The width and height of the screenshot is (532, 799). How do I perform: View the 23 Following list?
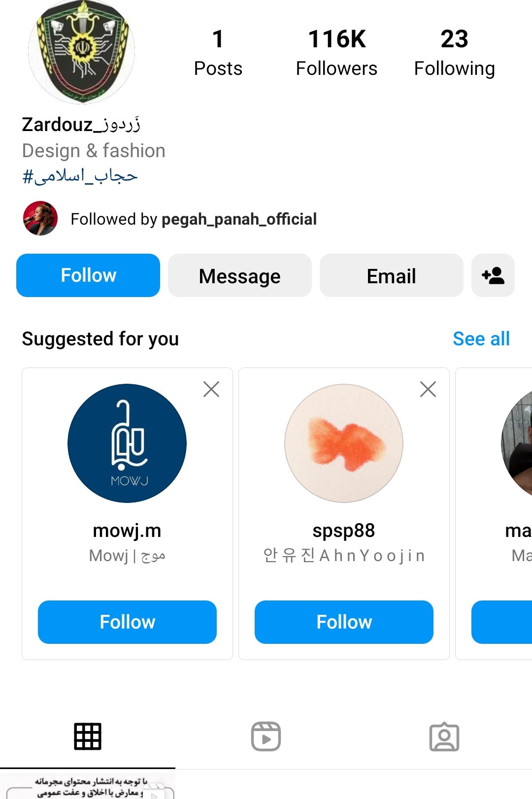[454, 52]
